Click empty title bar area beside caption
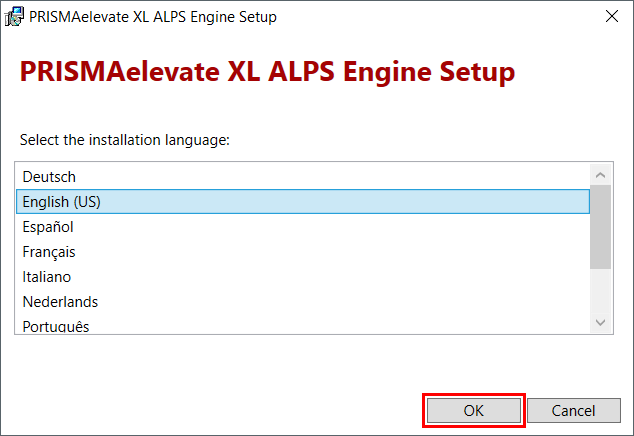The height and width of the screenshot is (436, 634). pos(437,17)
